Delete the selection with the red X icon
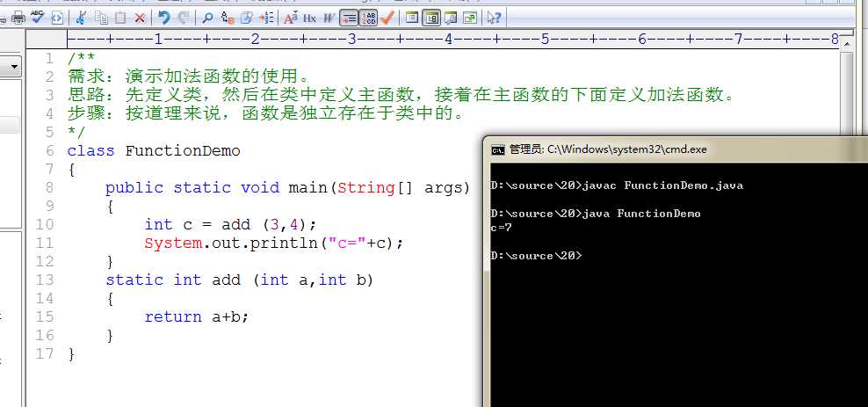The image size is (868, 407). pos(140,18)
